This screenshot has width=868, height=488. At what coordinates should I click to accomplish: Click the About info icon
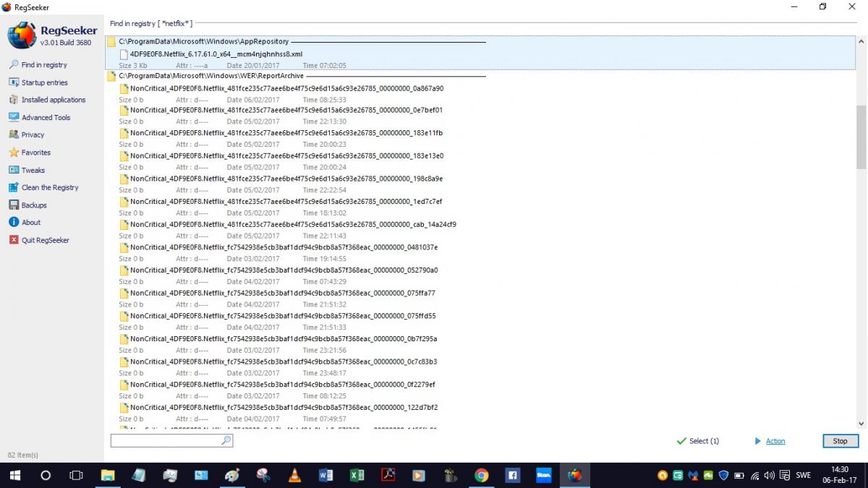14,223
